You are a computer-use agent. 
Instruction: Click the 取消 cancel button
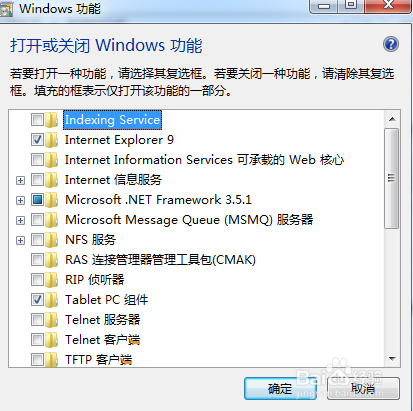(x=363, y=389)
